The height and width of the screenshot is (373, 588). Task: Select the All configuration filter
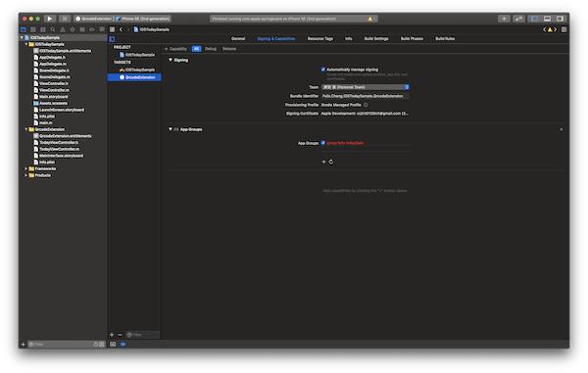pyautogui.click(x=197, y=49)
